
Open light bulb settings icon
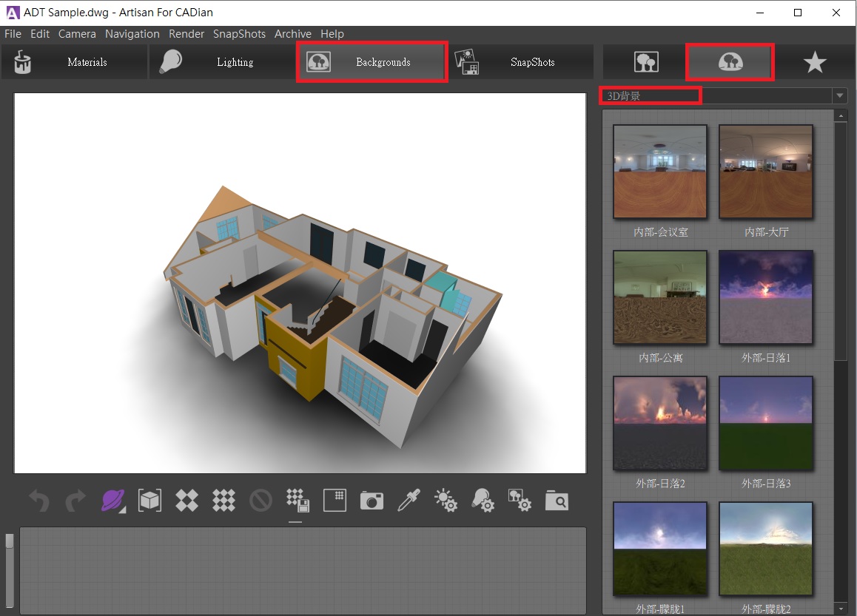[483, 501]
